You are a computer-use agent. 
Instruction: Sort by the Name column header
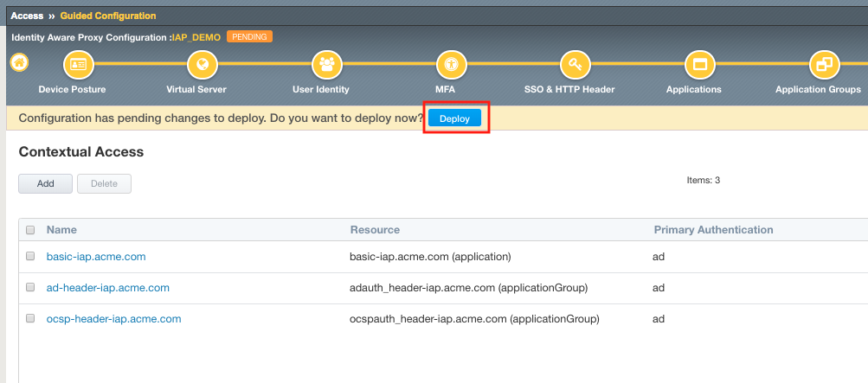point(61,229)
